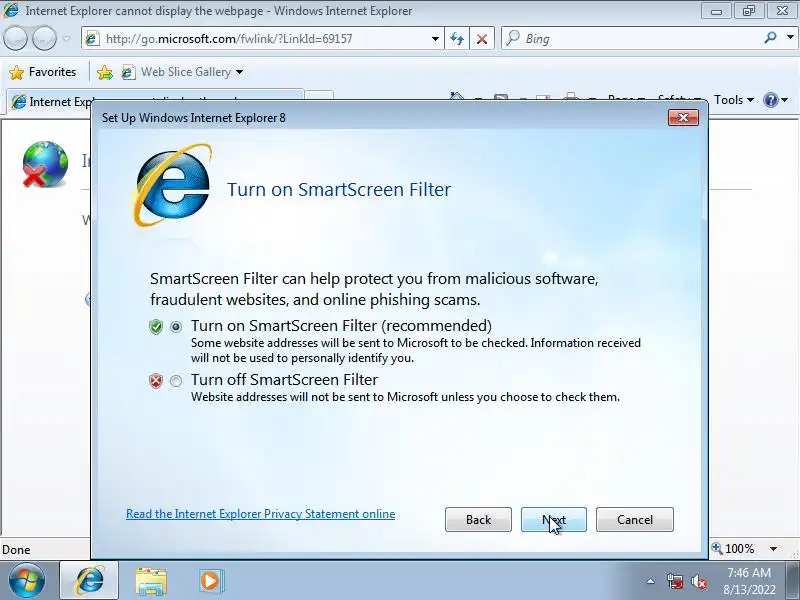Click the Next button
The height and width of the screenshot is (600, 800).
click(554, 519)
